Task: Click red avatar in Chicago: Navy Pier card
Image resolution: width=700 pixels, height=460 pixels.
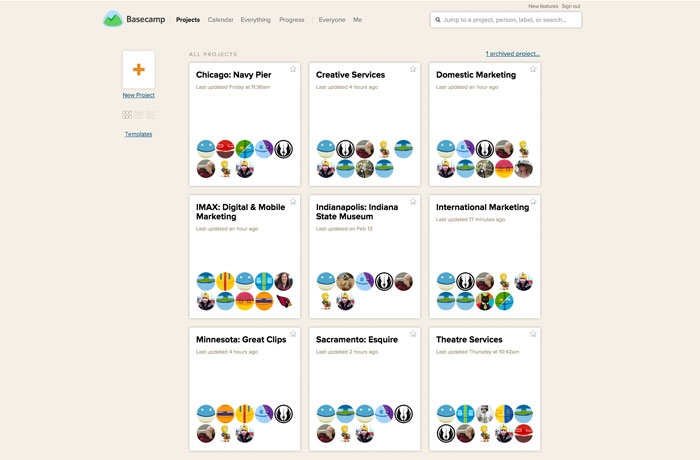Action: (225, 149)
